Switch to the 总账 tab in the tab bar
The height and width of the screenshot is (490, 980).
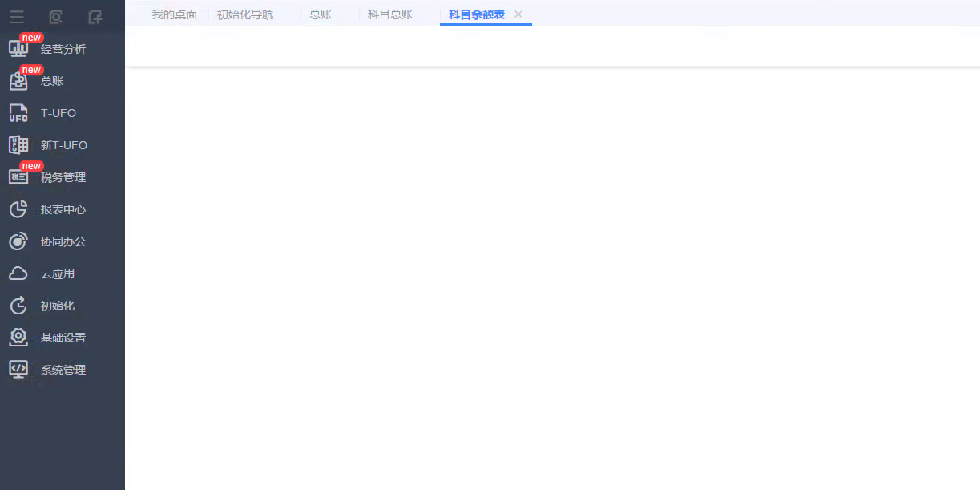(321, 14)
